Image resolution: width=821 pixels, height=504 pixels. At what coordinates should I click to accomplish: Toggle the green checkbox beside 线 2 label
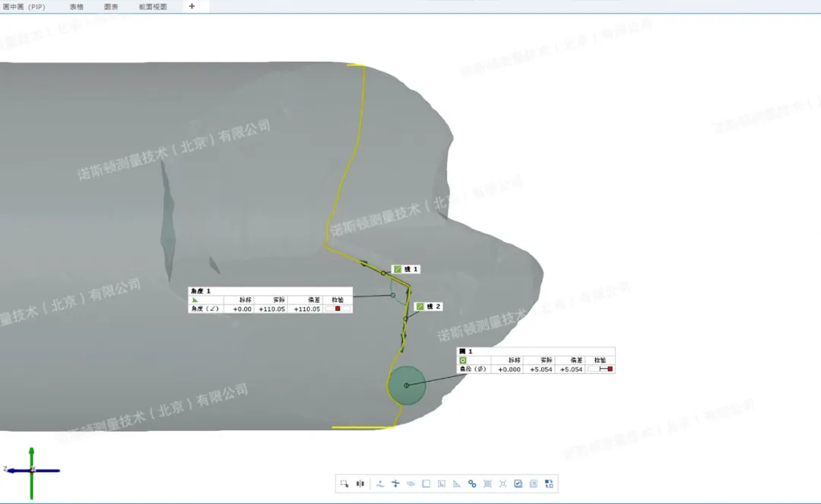(x=420, y=306)
